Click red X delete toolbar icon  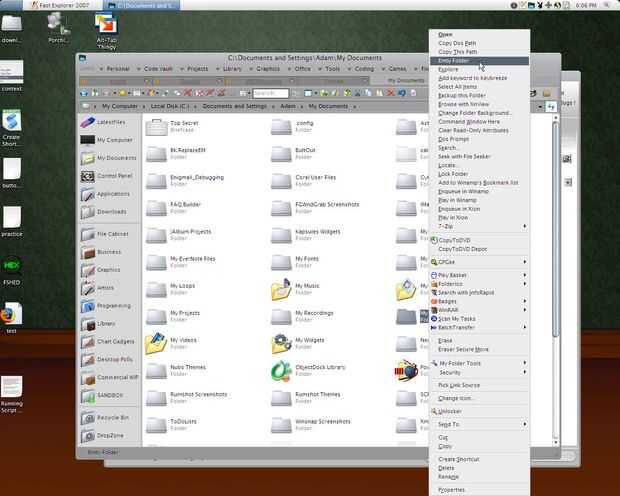[x=391, y=93]
